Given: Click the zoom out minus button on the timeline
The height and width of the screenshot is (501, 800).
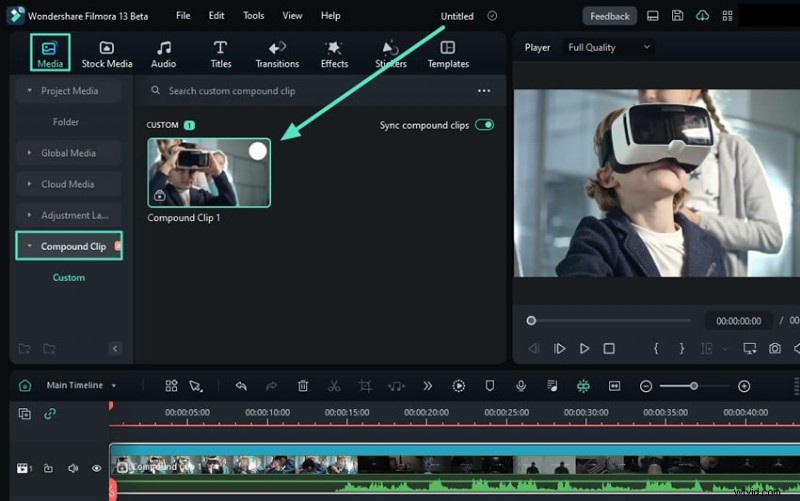Looking at the screenshot, I should pos(645,386).
